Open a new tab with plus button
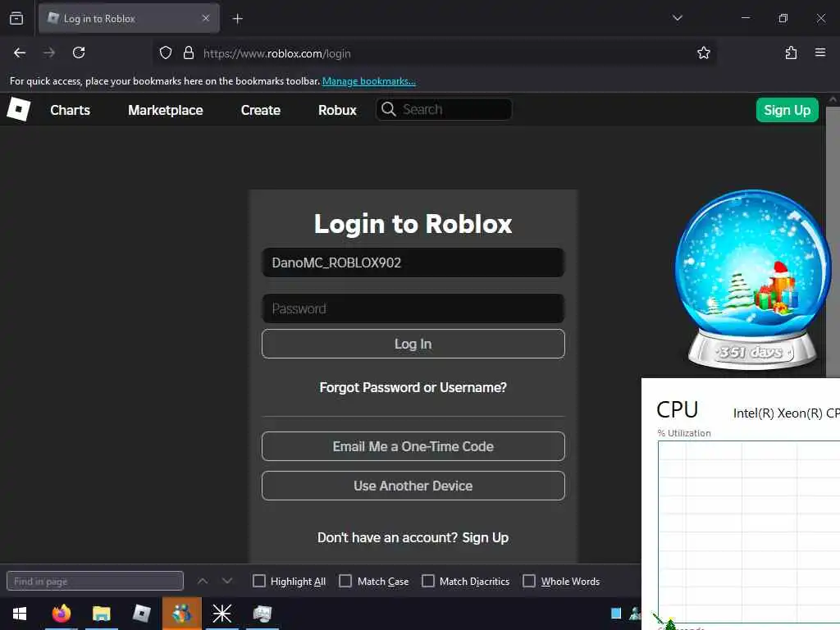The image size is (840, 630). click(237, 19)
